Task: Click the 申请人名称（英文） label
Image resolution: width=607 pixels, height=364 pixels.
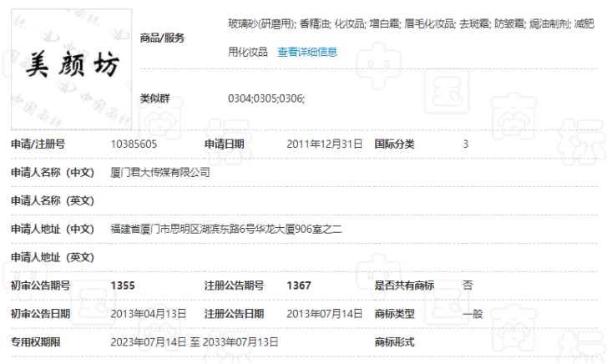Action: (52, 201)
